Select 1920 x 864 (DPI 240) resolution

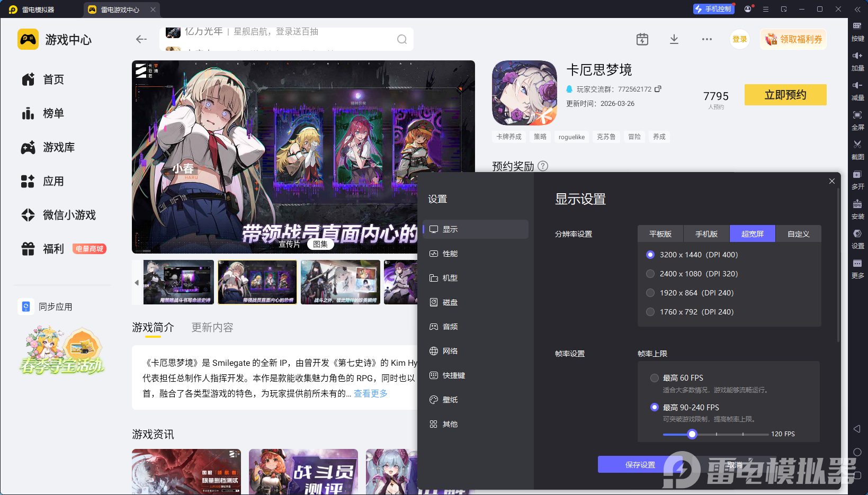(691, 293)
